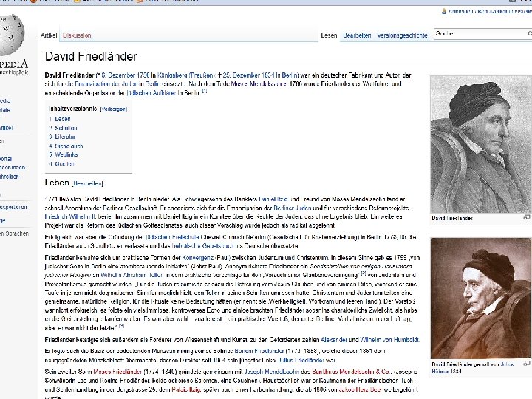The width and height of the screenshot is (532, 399).
Task: Open the Palais Itzig link
Action: tap(186, 389)
